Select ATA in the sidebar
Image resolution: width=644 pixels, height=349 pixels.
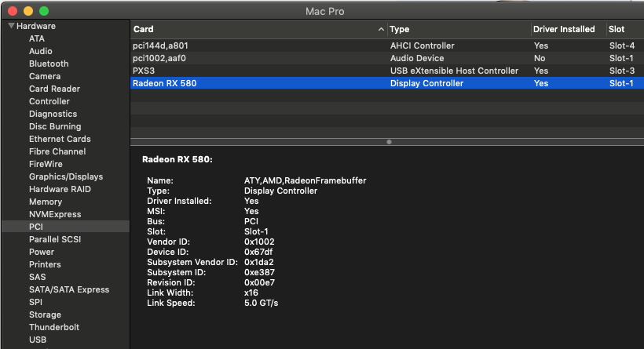pos(37,38)
